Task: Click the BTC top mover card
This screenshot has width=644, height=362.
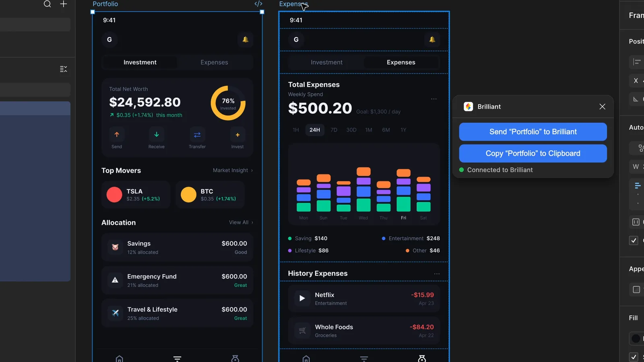Action: [210, 195]
